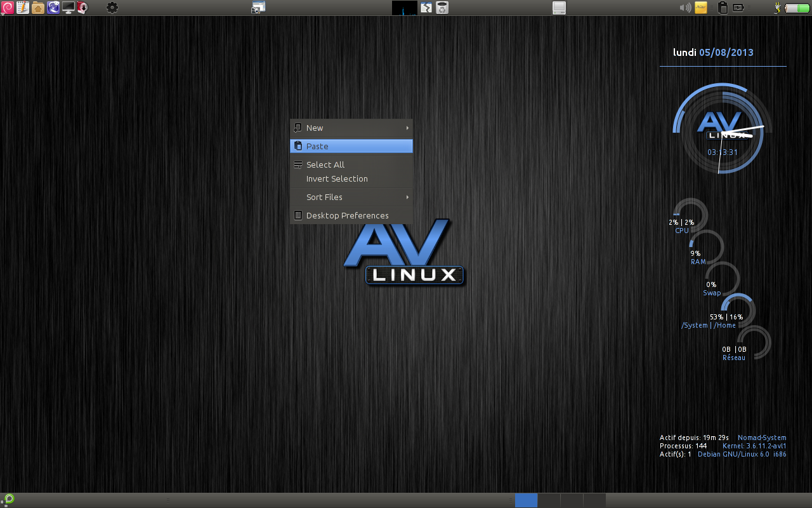Open the Debian applications menu

tap(8, 8)
